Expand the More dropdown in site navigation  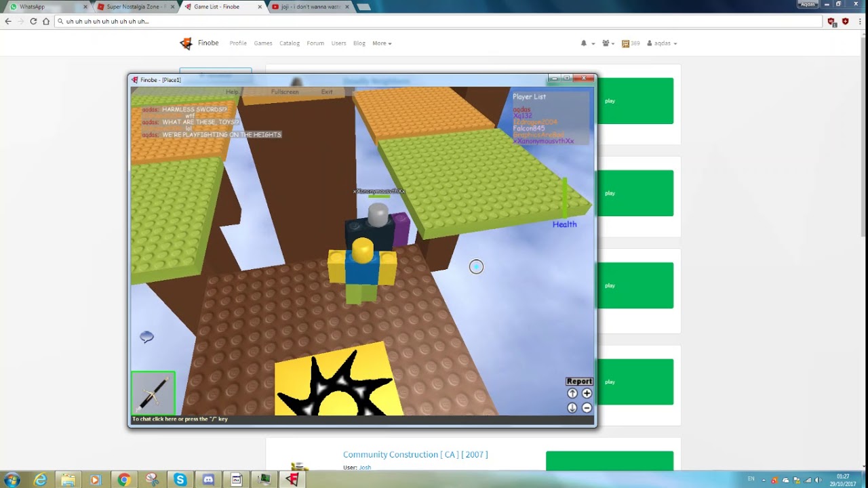[382, 43]
